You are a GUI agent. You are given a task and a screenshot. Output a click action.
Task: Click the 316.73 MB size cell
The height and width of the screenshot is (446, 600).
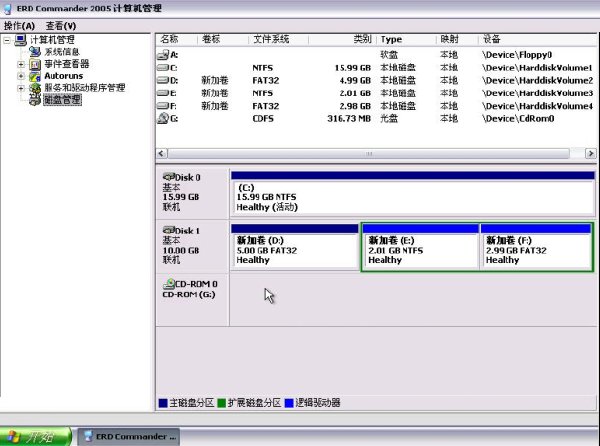pos(349,118)
